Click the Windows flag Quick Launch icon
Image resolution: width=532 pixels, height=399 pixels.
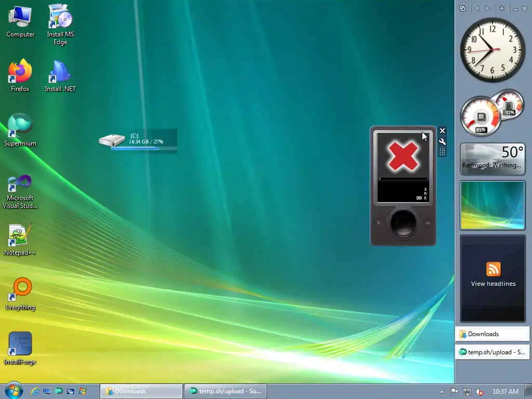[83, 391]
